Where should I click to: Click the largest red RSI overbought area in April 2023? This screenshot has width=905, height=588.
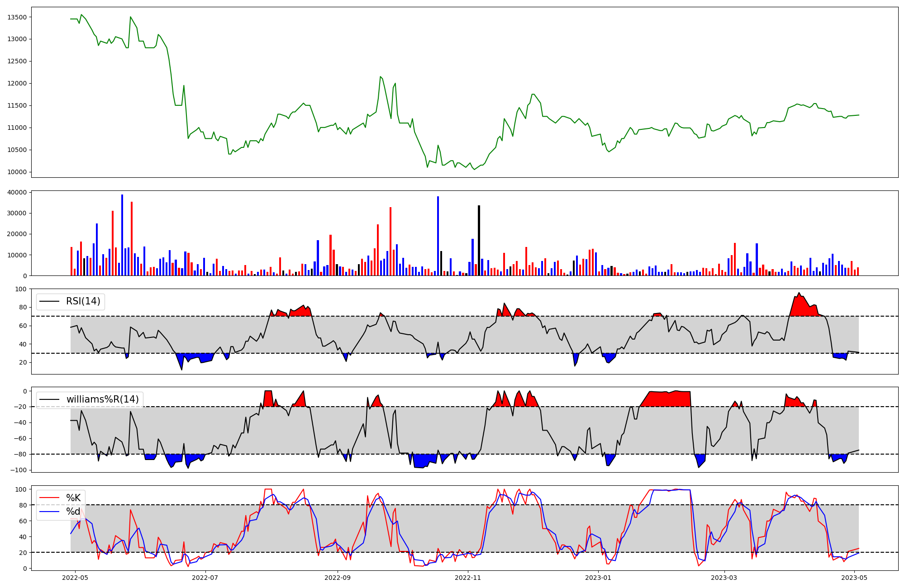(802, 307)
